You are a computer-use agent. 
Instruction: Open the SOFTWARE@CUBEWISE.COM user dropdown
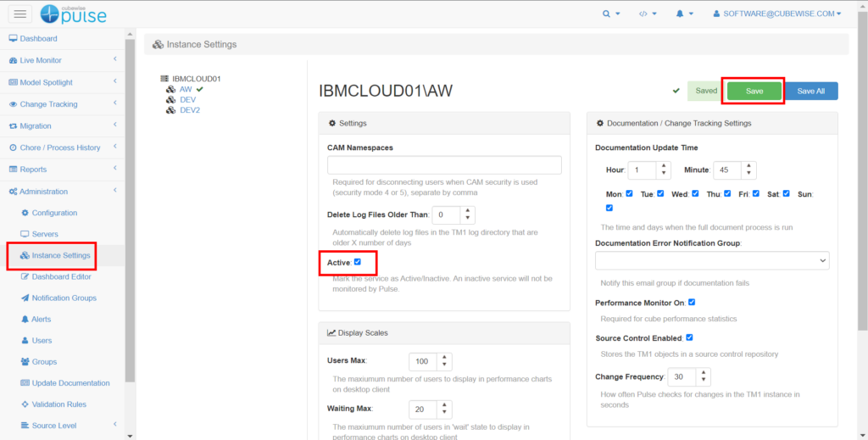click(x=777, y=14)
